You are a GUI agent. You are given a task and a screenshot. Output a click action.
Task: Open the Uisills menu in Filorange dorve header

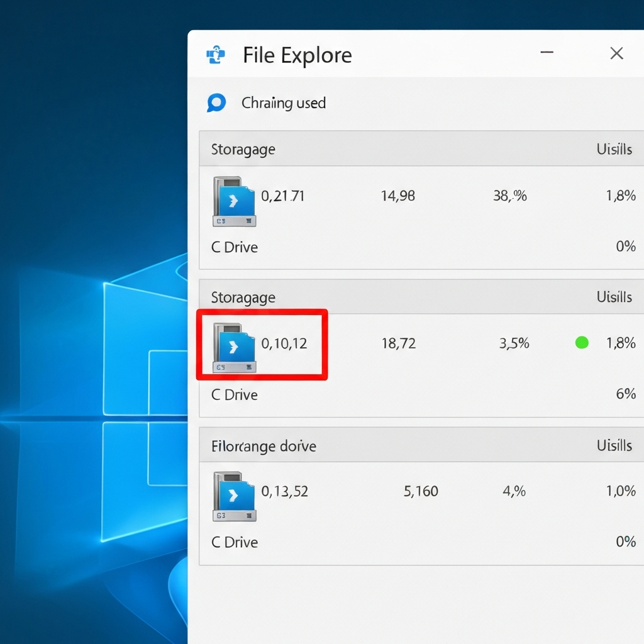coord(614,445)
